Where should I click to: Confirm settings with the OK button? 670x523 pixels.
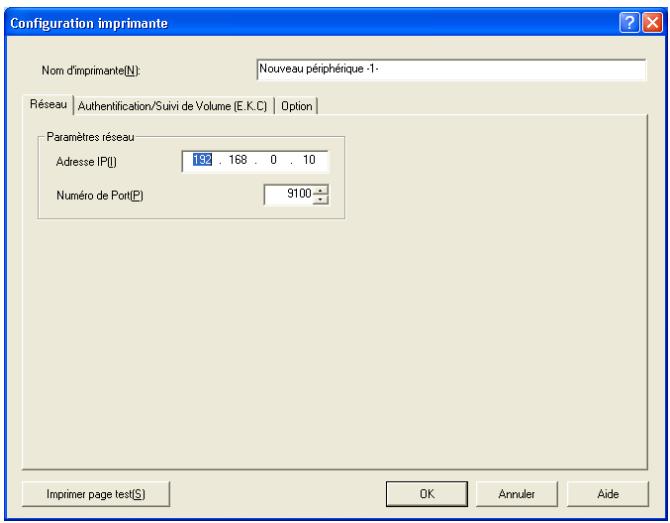[426, 494]
